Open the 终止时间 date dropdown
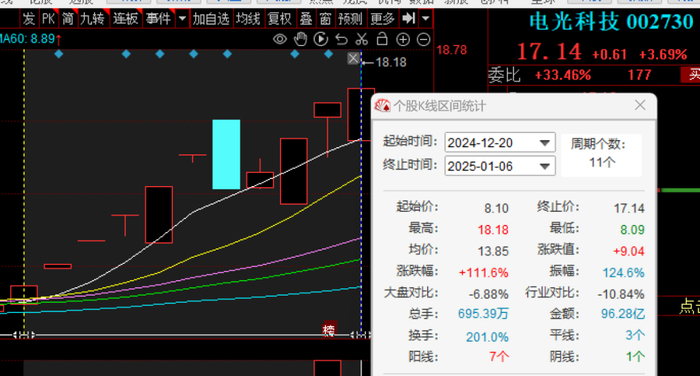This screenshot has width=700, height=376. (544, 166)
